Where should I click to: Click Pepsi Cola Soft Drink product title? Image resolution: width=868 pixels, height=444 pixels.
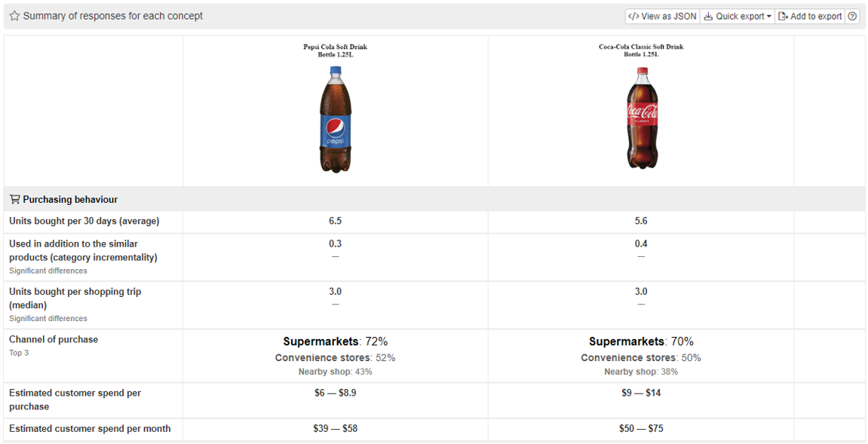[335, 51]
